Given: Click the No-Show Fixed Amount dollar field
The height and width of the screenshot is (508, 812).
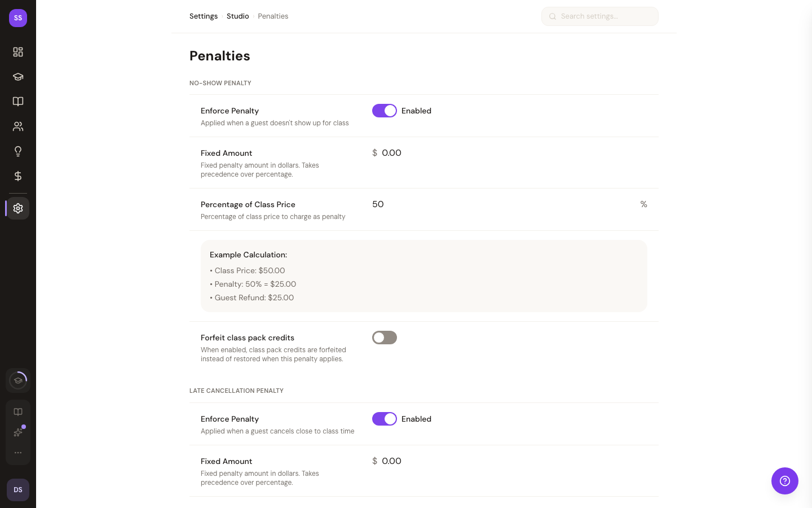Looking at the screenshot, I should tap(507, 153).
